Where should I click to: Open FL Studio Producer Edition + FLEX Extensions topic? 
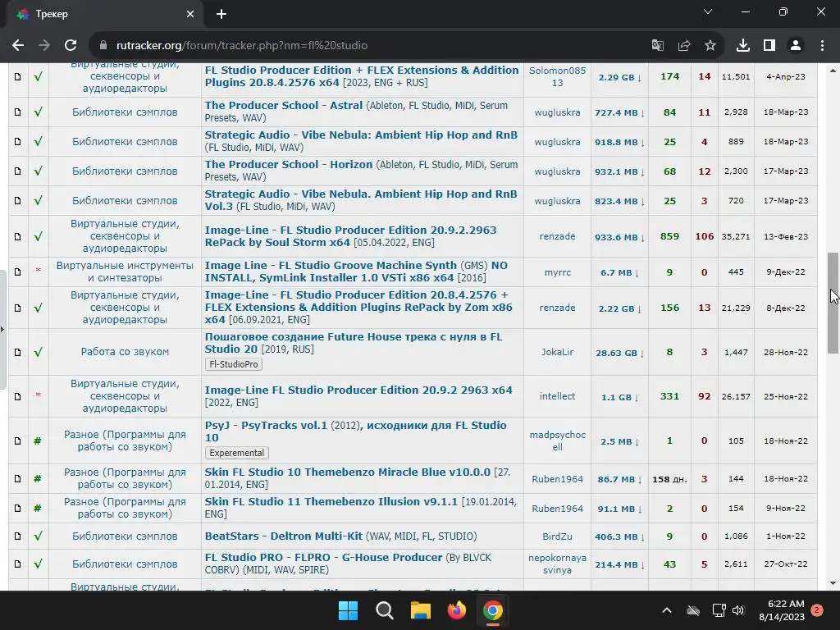pos(362,76)
